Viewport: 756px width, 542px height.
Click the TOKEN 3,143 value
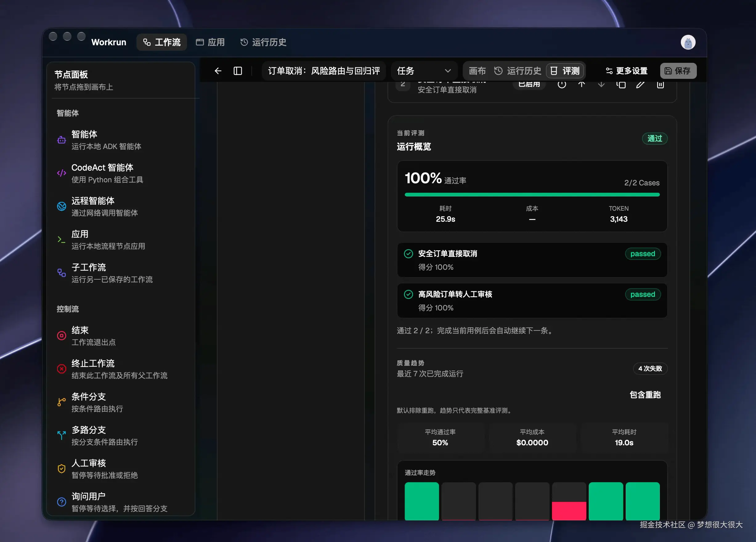(x=619, y=219)
